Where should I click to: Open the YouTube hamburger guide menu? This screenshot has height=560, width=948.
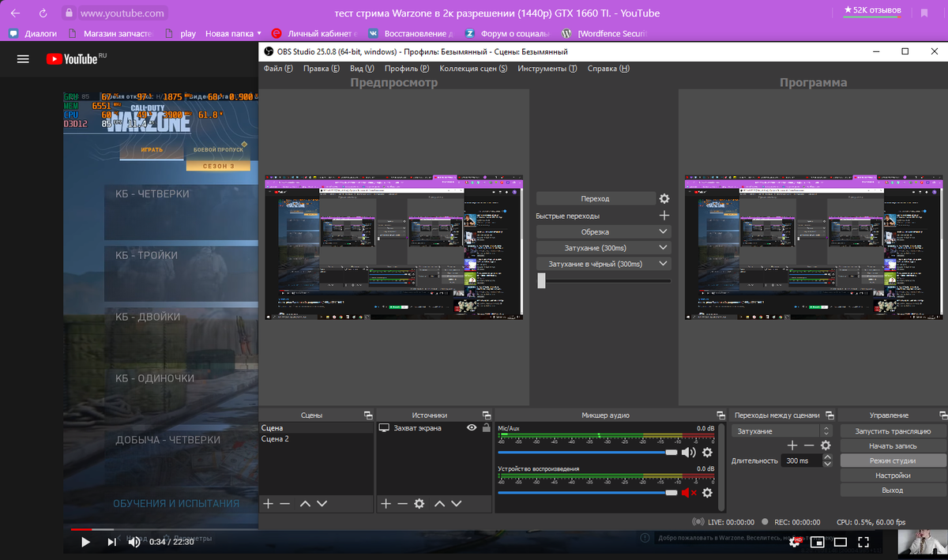coord(23,59)
